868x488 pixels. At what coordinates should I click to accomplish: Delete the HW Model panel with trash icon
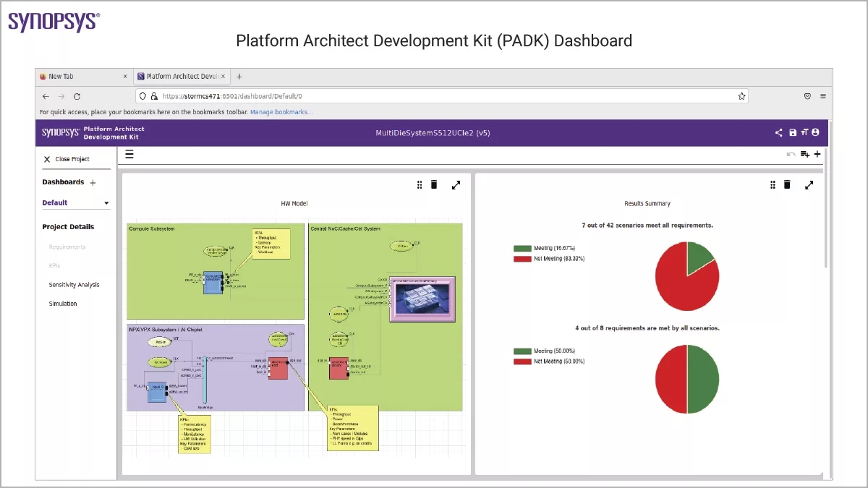point(434,185)
